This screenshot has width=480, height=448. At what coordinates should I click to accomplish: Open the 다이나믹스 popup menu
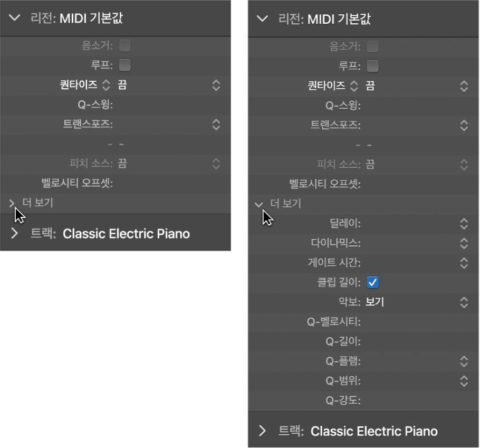point(464,243)
